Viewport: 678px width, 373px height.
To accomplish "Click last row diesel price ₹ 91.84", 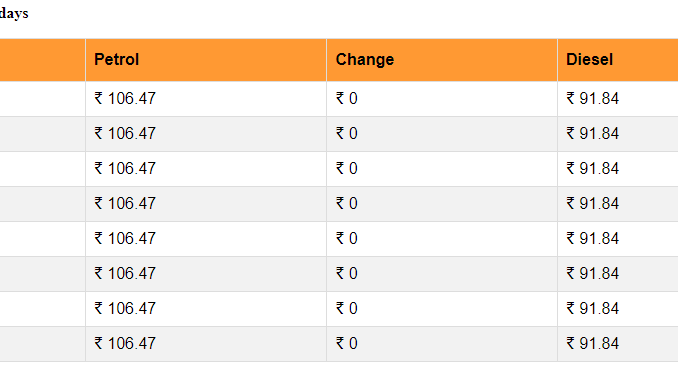I will point(593,344).
